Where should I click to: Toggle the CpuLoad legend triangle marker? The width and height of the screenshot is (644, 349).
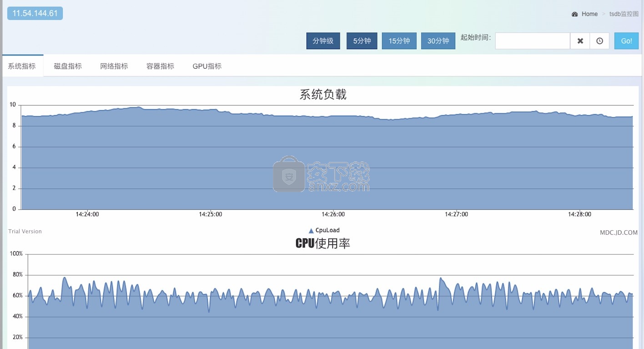[311, 231]
